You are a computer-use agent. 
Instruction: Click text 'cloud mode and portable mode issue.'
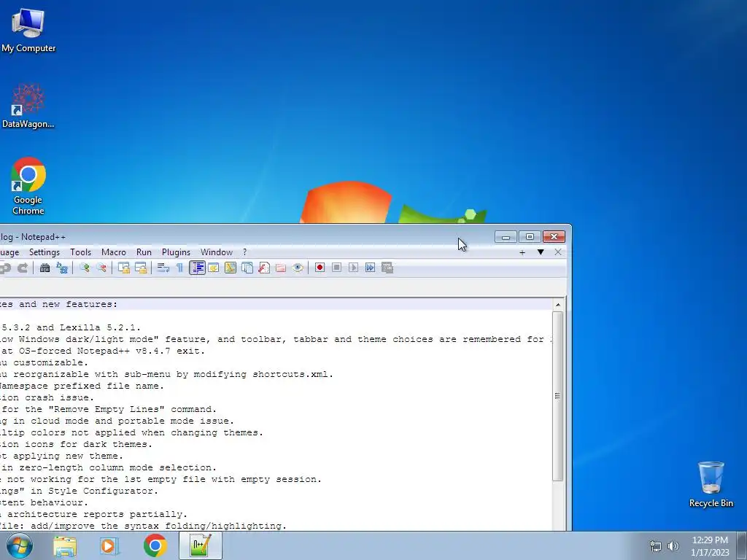[133, 421]
